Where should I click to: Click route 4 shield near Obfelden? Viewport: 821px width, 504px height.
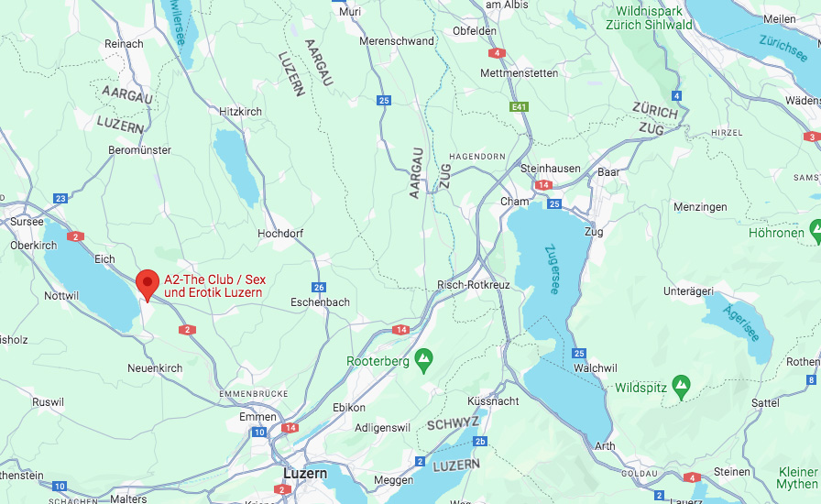click(497, 53)
